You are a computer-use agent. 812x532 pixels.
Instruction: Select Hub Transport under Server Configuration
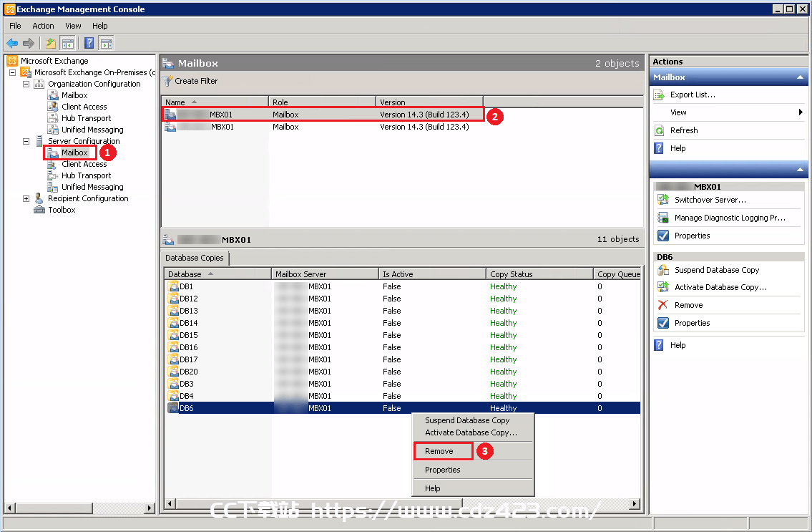point(86,175)
